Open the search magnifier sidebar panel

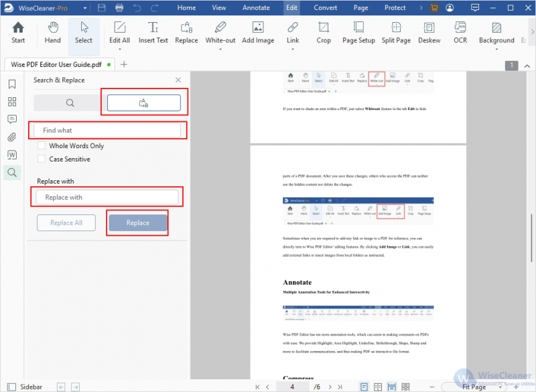(x=12, y=173)
